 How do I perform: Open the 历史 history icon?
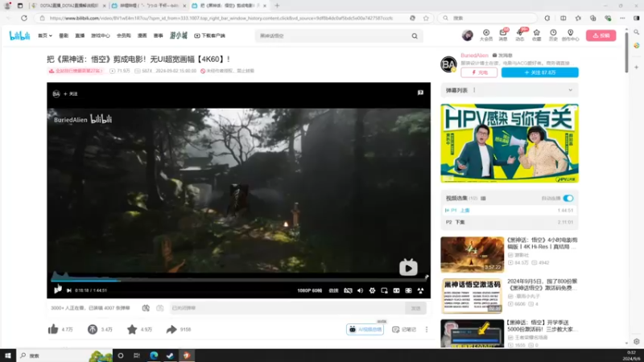(x=553, y=35)
